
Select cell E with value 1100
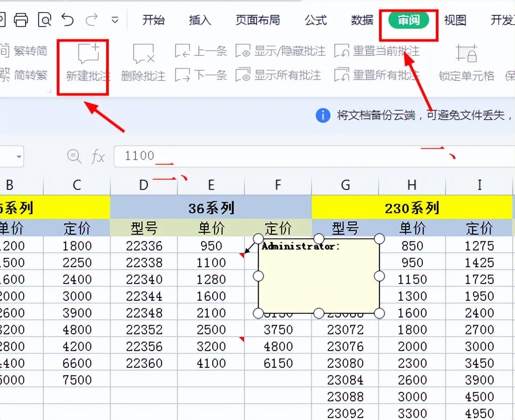pos(211,262)
